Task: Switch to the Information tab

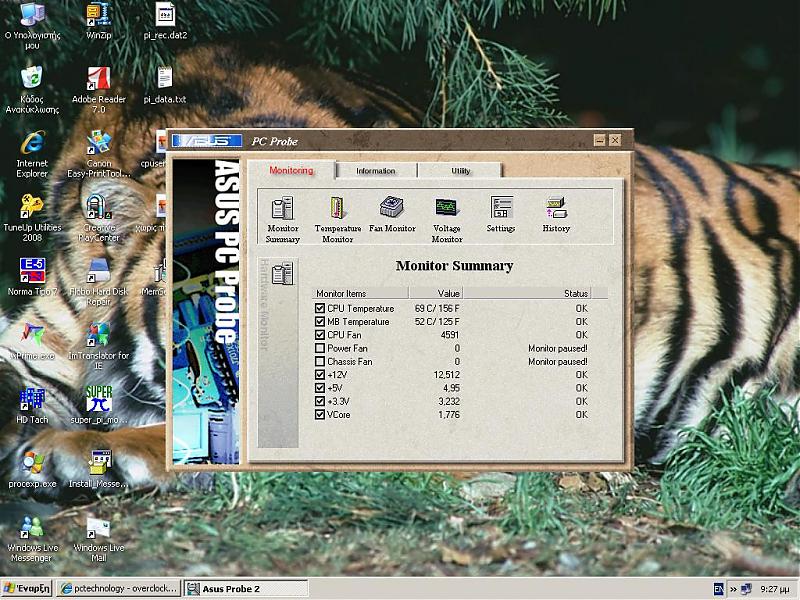Action: click(x=376, y=171)
